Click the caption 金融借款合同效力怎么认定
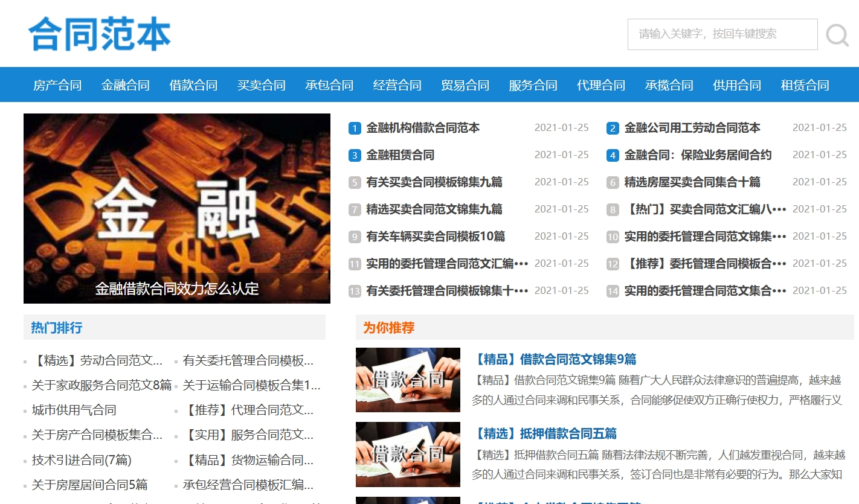This screenshot has height=504, width=859. [x=177, y=289]
